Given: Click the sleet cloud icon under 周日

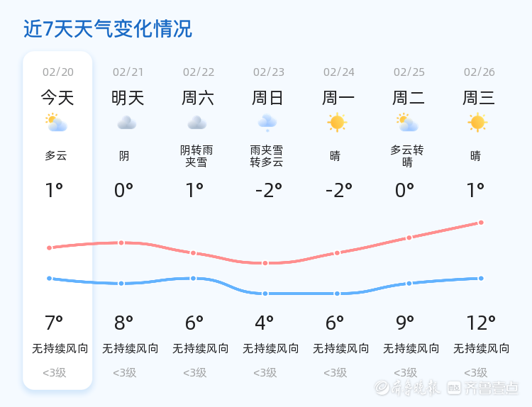Looking at the screenshot, I should click(267, 123).
